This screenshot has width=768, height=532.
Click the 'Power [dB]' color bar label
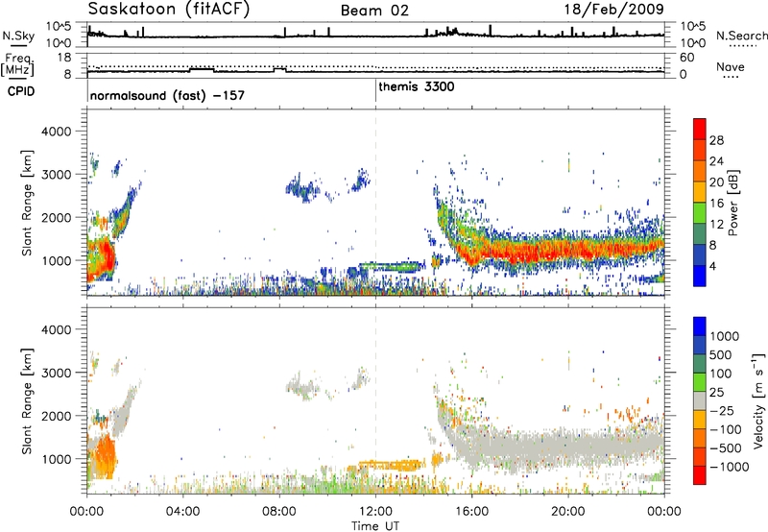732,203
